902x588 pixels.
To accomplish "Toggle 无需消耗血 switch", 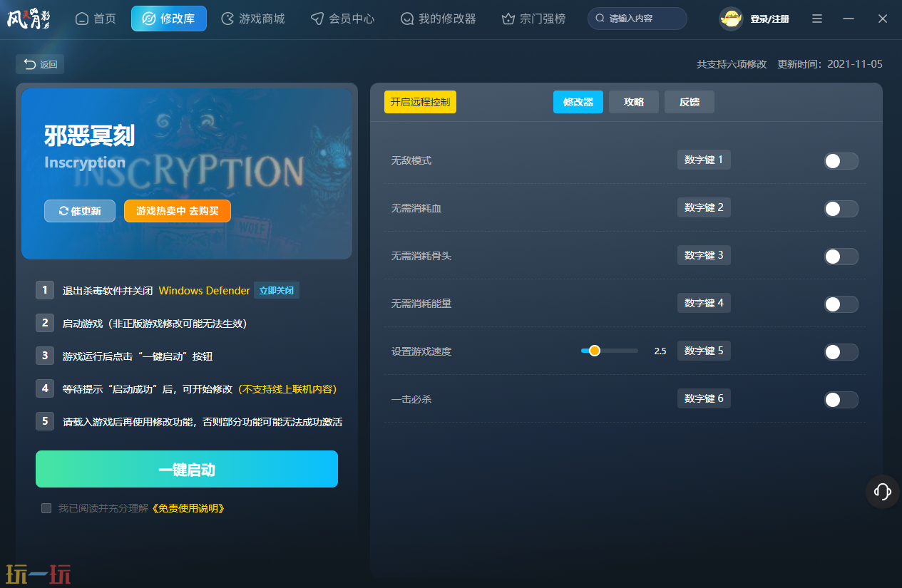I will pyautogui.click(x=841, y=209).
